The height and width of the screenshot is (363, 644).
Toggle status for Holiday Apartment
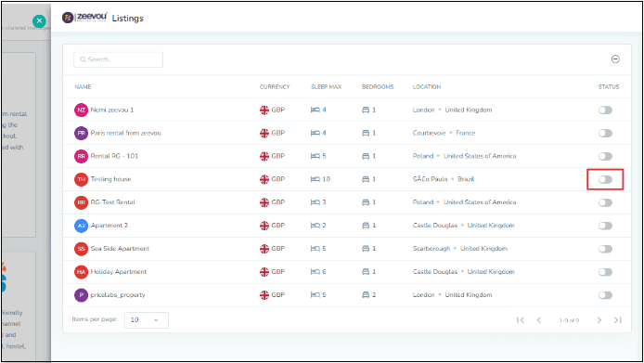pos(605,272)
